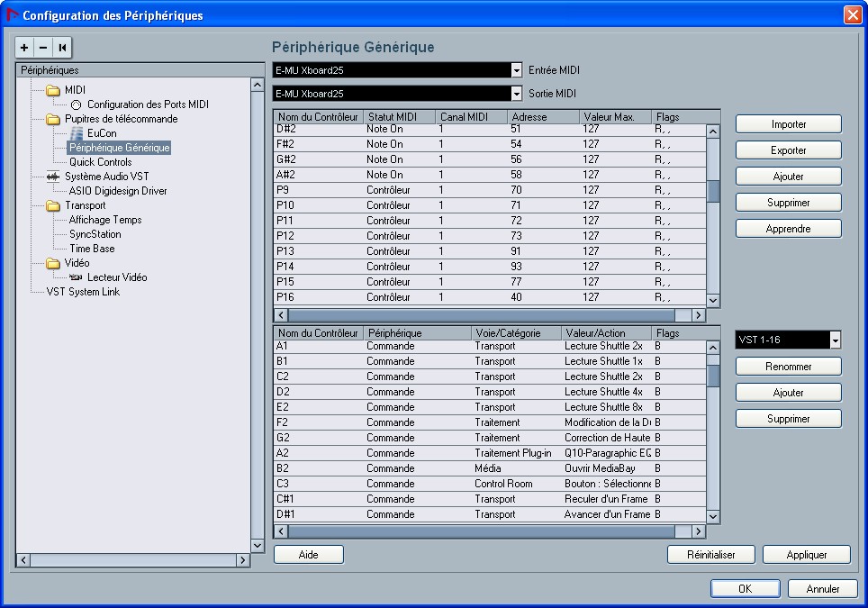Click the Transport folder icon
The width and height of the screenshot is (868, 608).
(x=52, y=205)
